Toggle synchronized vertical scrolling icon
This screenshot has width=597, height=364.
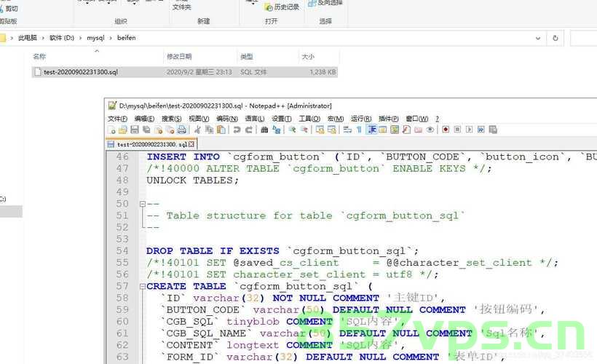coord(320,130)
